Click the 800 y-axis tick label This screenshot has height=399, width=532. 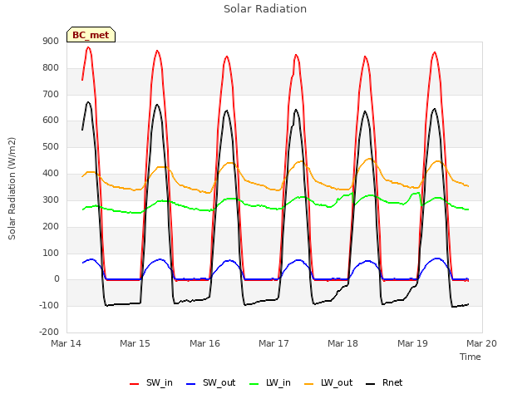point(51,68)
